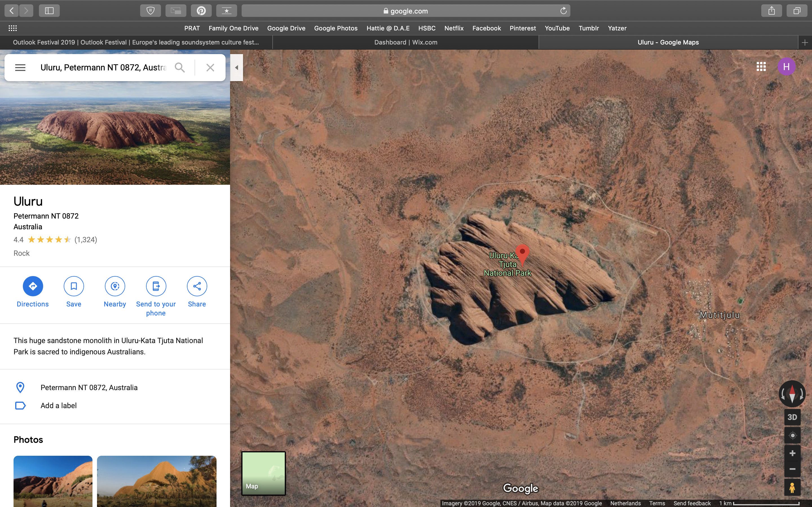The width and height of the screenshot is (812, 507).
Task: Switch the layer to Map view
Action: tap(263, 473)
